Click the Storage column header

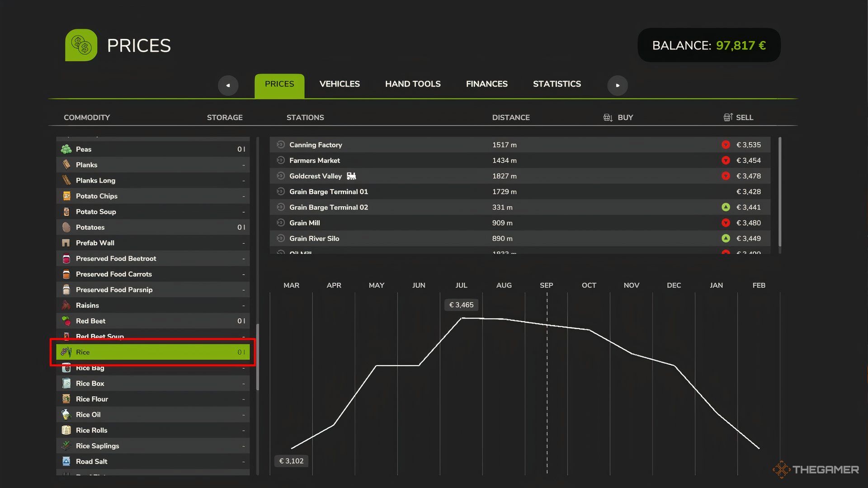point(225,117)
